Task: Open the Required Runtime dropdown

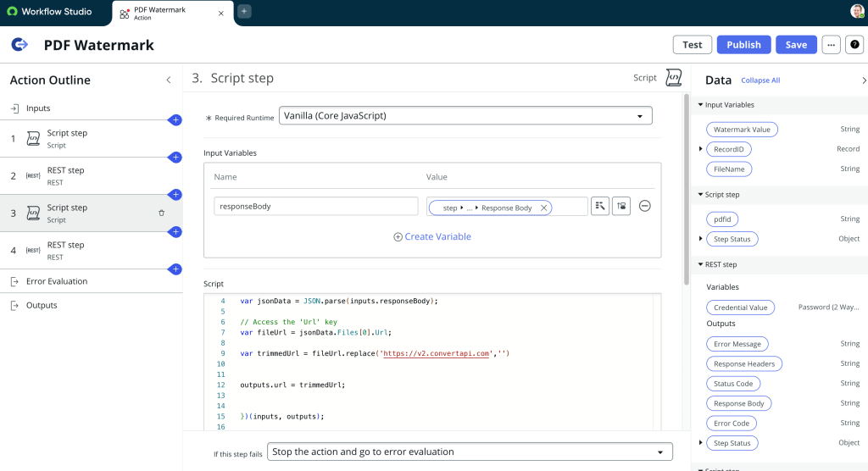Action: 465,116
